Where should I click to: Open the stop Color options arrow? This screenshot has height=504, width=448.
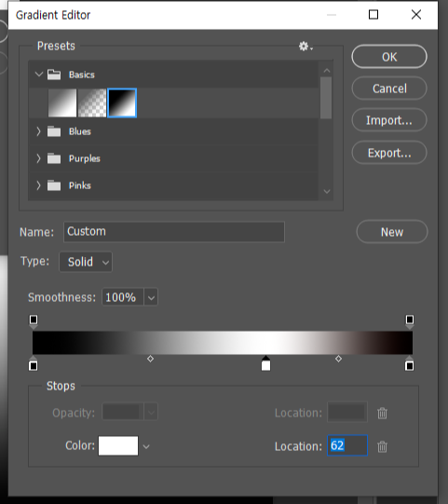point(146,446)
